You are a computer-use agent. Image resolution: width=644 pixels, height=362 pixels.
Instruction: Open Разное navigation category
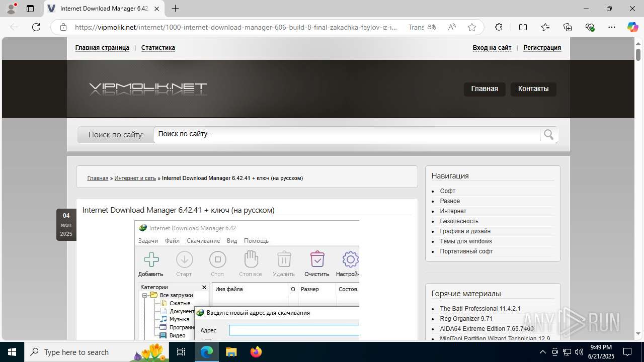click(450, 201)
